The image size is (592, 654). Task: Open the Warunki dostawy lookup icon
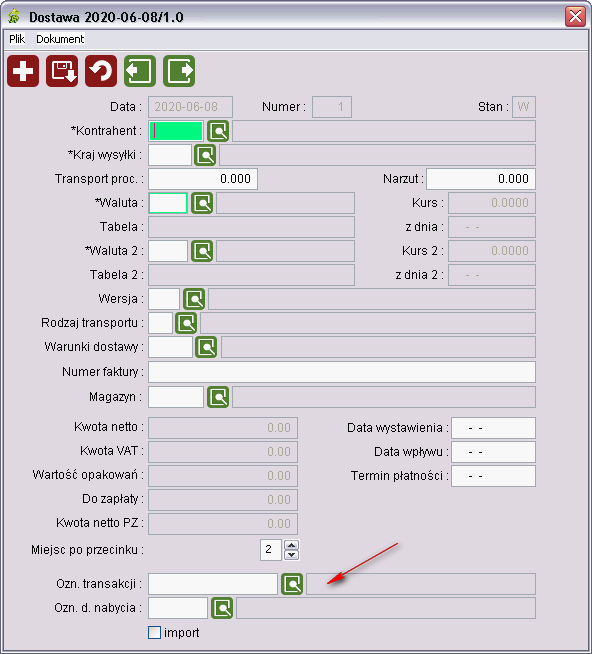[x=206, y=347]
